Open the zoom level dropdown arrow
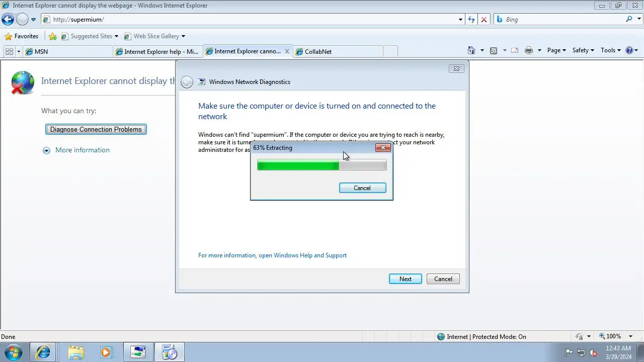Image resolution: width=644 pixels, height=362 pixels. click(630, 336)
